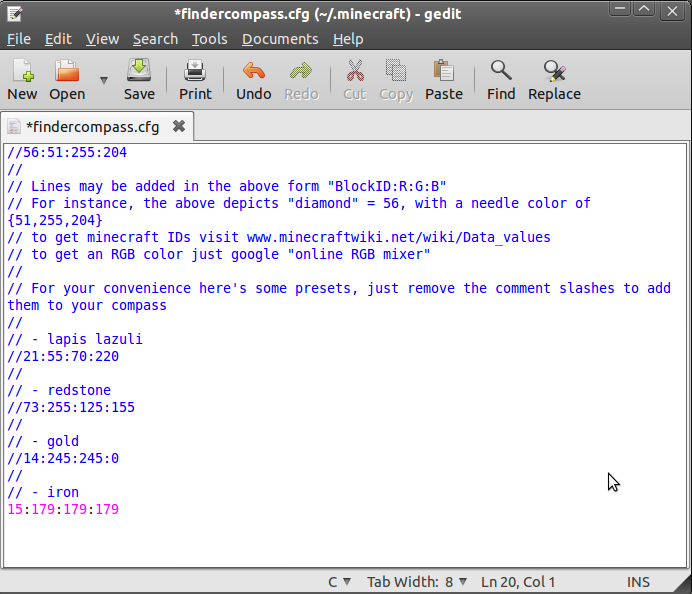This screenshot has height=594, width=692.
Task: Click the Copy toolbar icon
Action: (396, 71)
